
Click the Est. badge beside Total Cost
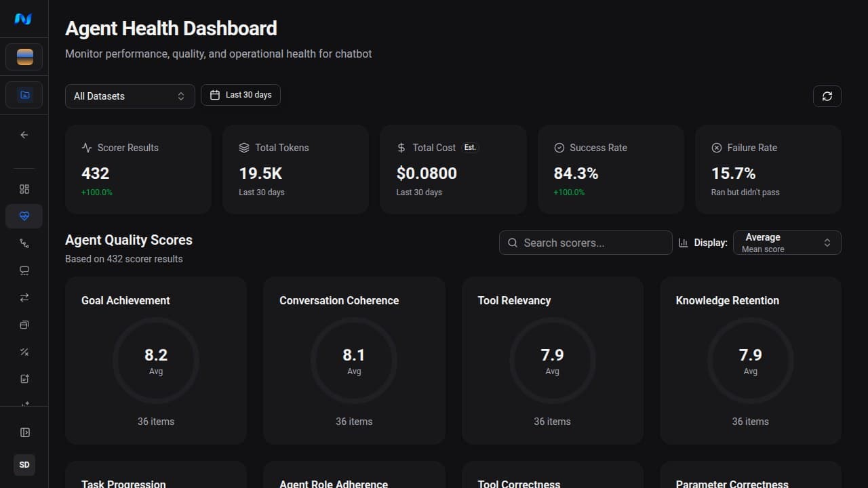coord(470,147)
